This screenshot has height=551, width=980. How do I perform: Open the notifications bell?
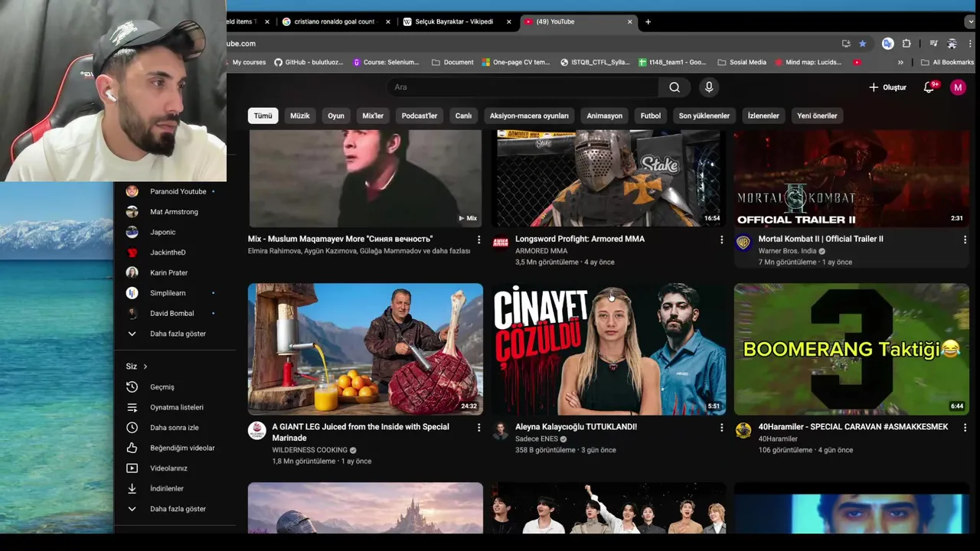(929, 87)
